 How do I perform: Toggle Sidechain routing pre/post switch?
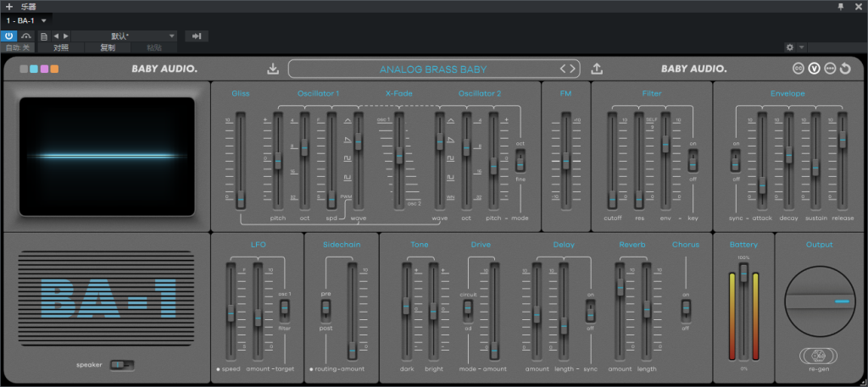325,311
